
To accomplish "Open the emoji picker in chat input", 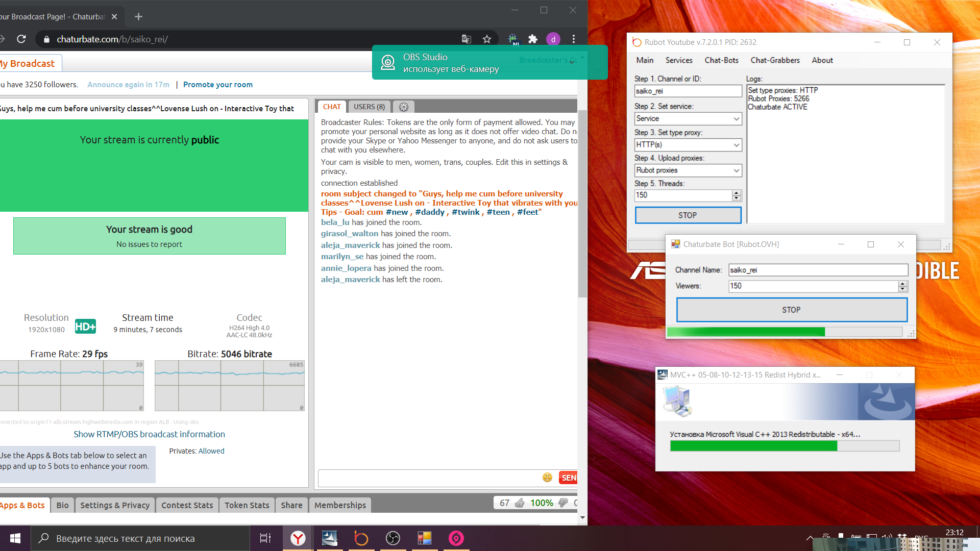I will tap(547, 478).
